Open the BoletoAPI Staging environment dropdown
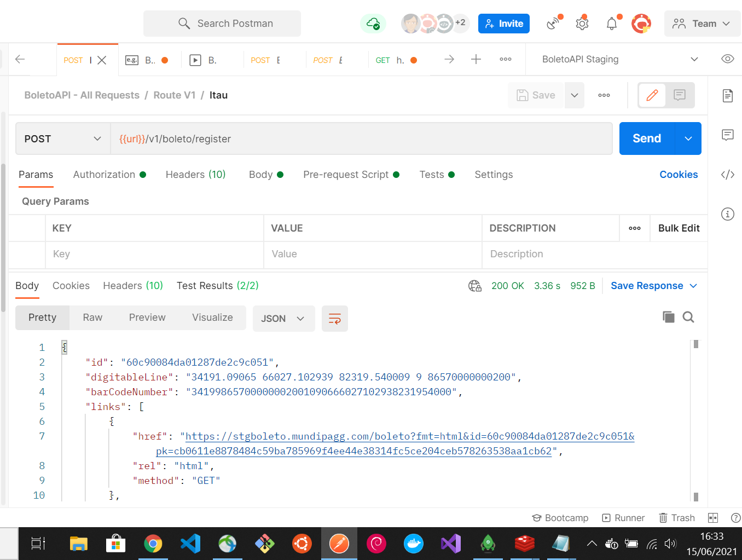742x560 pixels. 621,59
